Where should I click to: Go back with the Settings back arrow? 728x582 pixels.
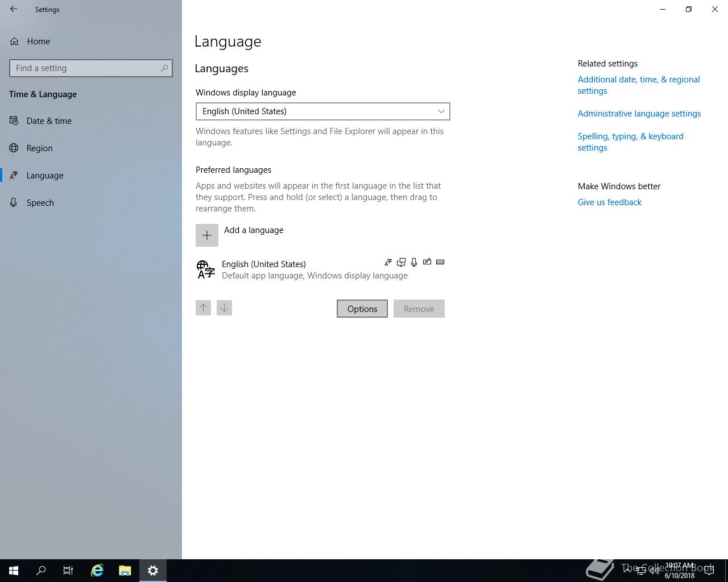point(14,9)
